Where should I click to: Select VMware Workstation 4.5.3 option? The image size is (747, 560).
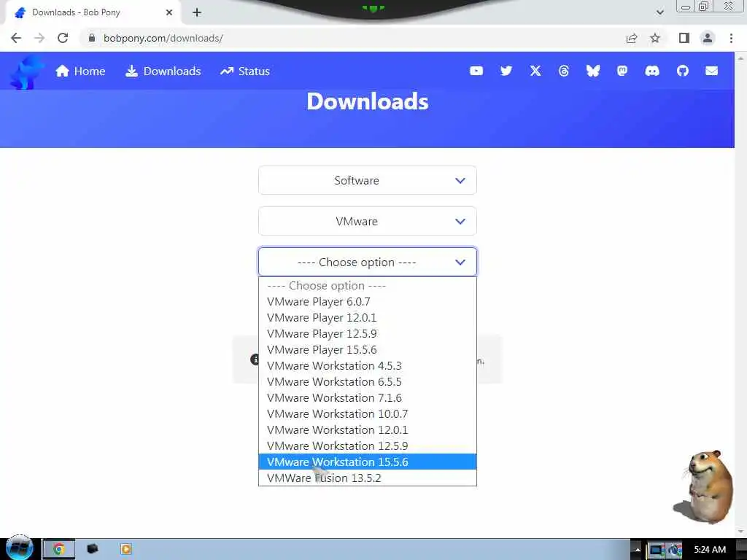click(x=368, y=366)
